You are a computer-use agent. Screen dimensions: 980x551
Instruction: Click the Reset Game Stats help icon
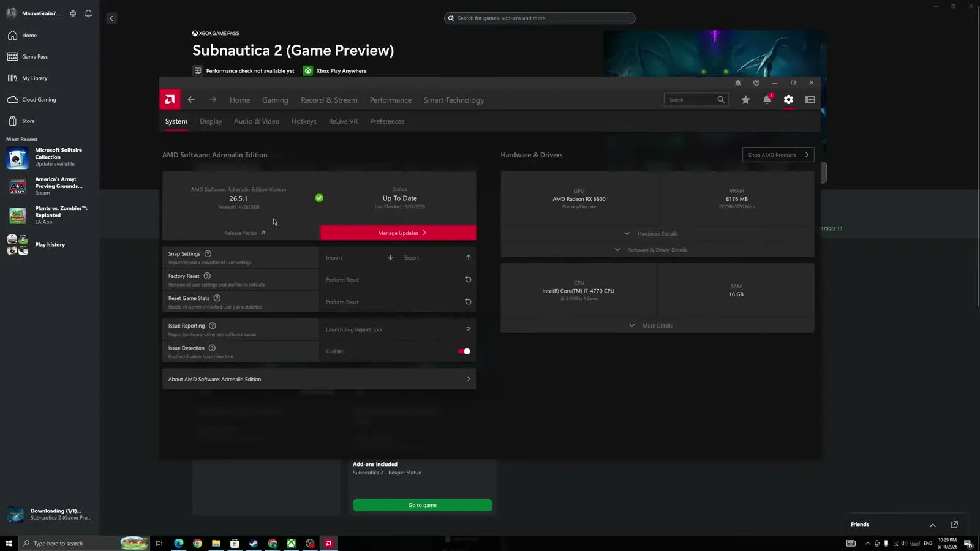click(217, 298)
